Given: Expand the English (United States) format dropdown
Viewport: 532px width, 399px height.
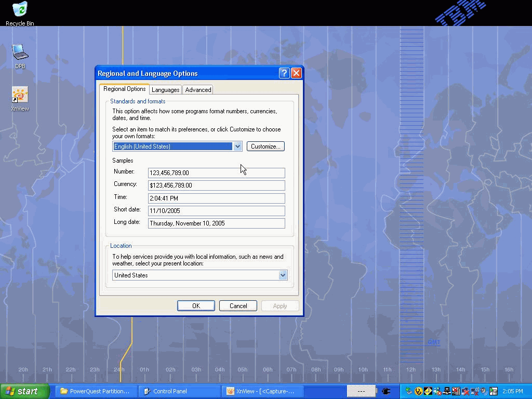Looking at the screenshot, I should 237,147.
